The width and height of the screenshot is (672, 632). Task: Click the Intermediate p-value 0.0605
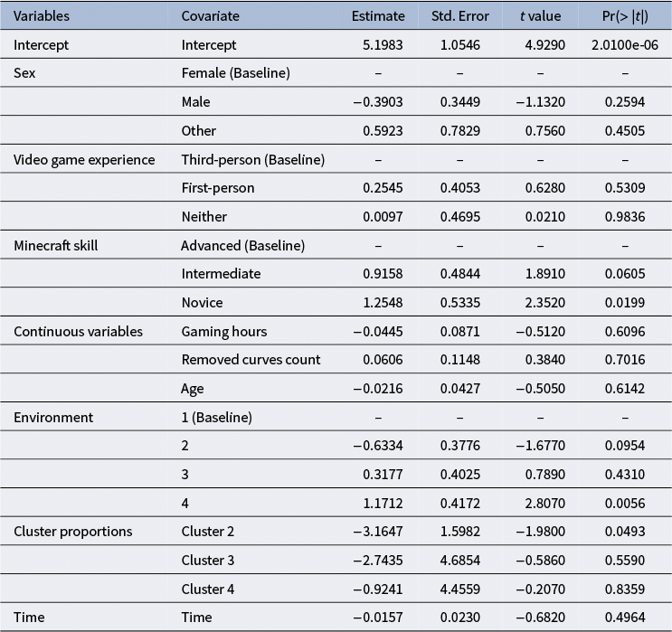(x=625, y=274)
